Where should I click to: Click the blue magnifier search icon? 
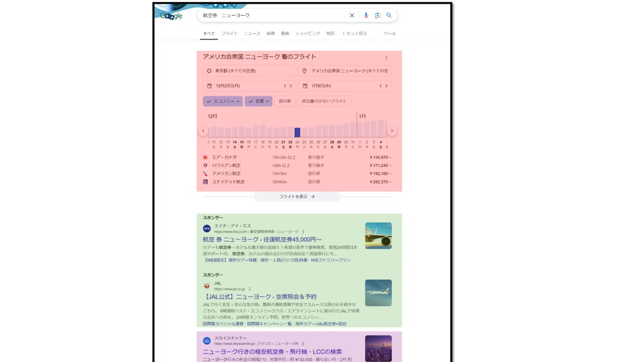[x=389, y=16]
